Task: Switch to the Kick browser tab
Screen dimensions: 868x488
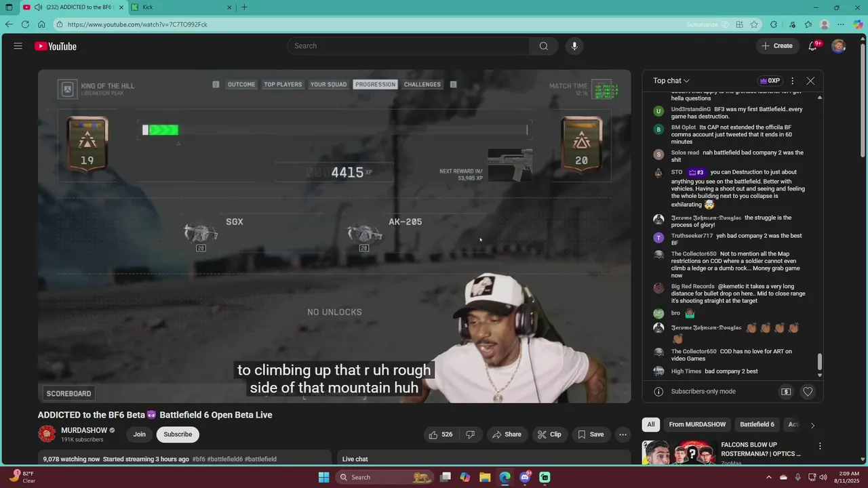Action: (x=181, y=7)
